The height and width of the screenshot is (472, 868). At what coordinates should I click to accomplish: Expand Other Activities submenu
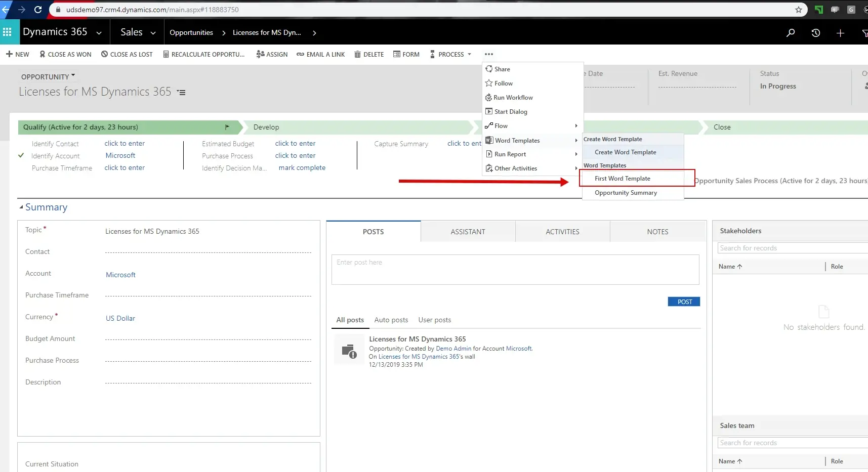click(x=532, y=168)
